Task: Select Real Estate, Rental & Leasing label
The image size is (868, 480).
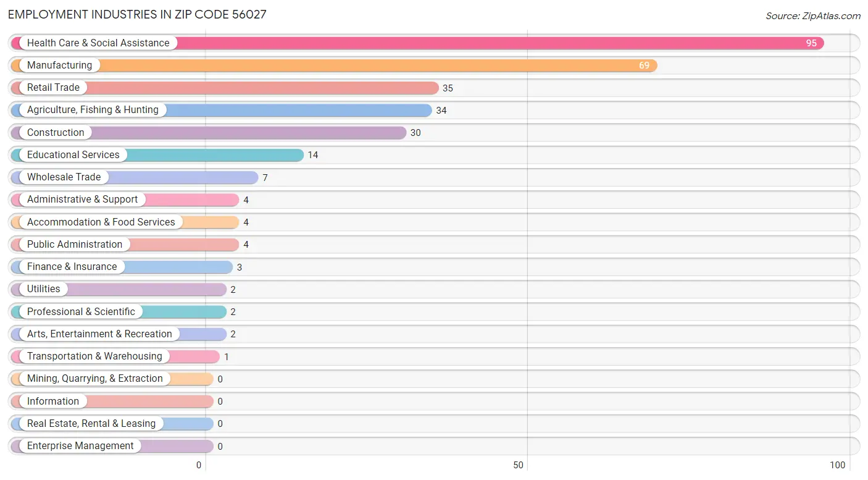Action: [91, 423]
